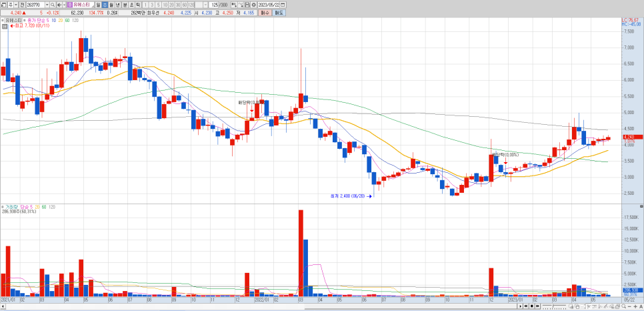644x311 pixels.
Task: Click the minus zoom-out icon
Action: point(629,306)
